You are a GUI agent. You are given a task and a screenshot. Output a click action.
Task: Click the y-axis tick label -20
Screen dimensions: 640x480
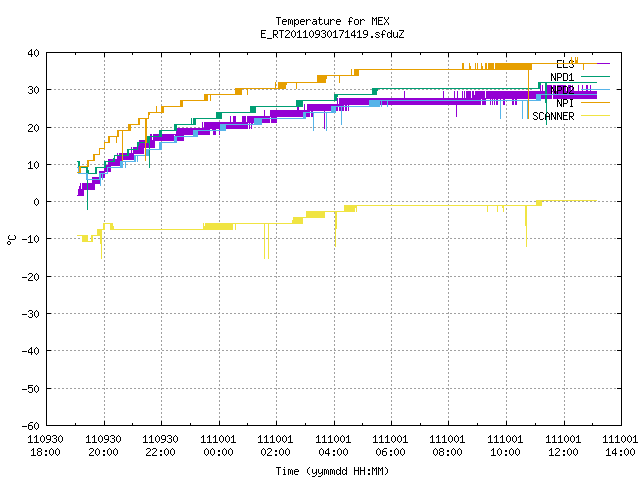pos(31,277)
